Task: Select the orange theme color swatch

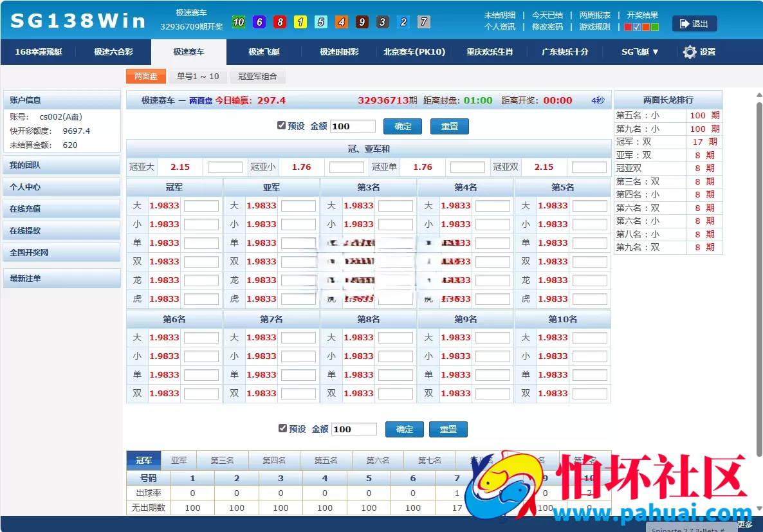Action: click(646, 27)
